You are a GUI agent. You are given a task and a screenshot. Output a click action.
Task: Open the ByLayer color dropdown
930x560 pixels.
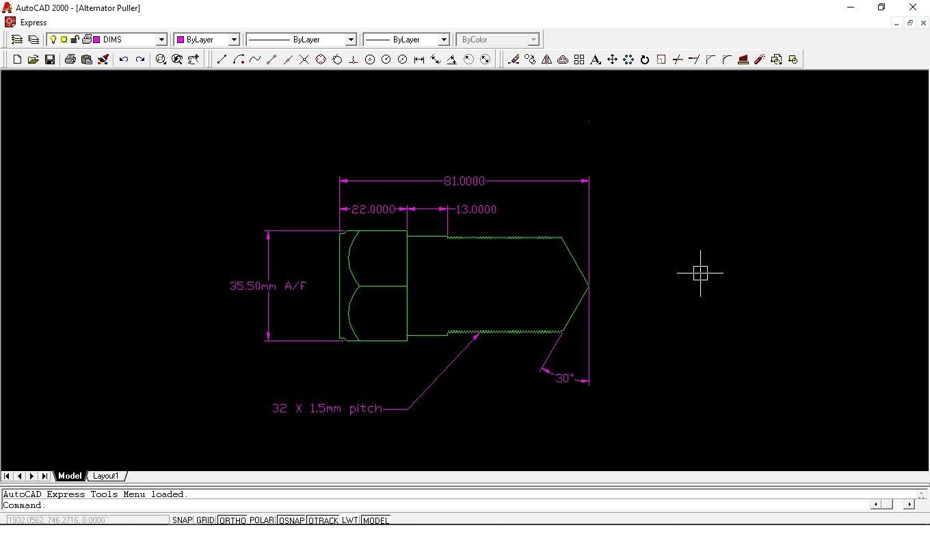click(233, 40)
